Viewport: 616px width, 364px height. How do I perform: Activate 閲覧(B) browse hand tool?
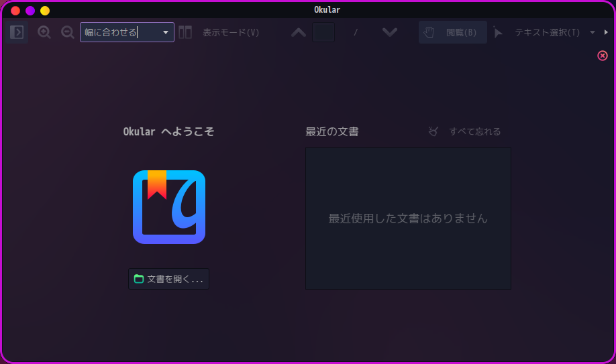(452, 32)
